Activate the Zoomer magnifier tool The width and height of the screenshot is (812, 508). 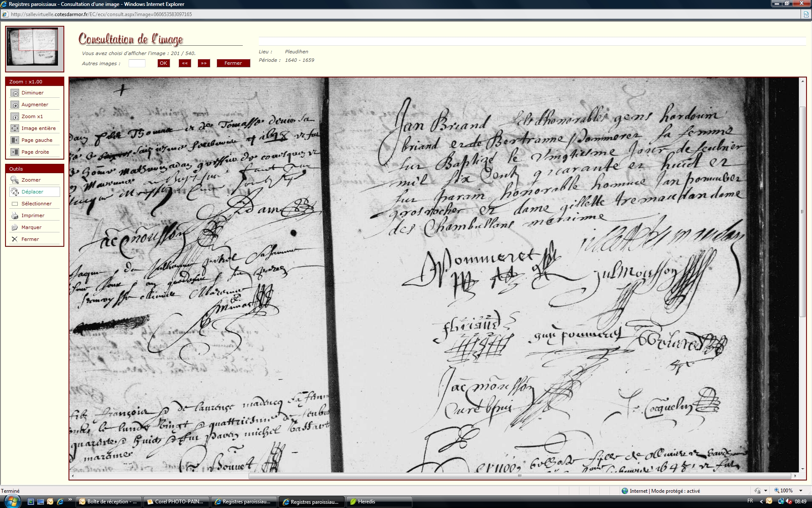click(15, 180)
